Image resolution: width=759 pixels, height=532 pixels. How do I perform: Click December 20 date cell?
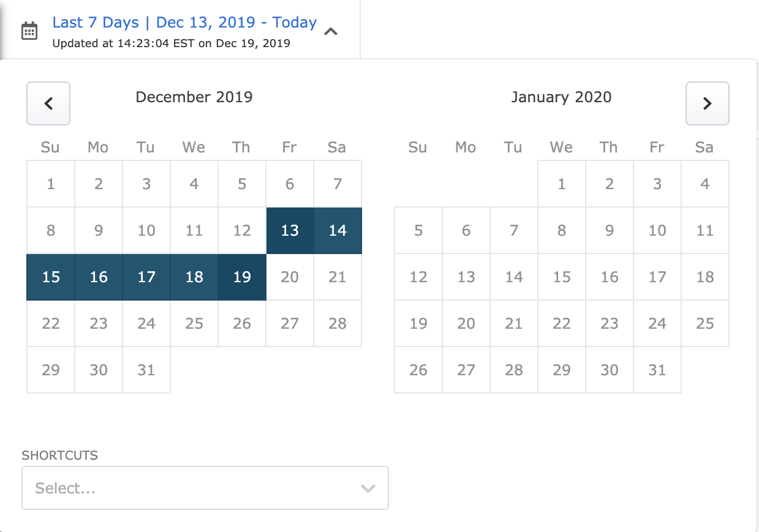pos(290,277)
